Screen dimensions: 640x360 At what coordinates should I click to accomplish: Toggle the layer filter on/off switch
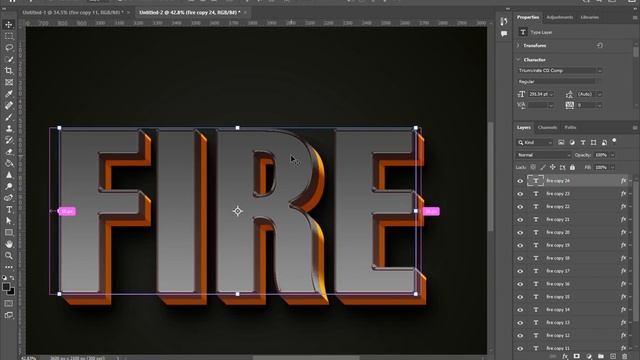(x=614, y=141)
